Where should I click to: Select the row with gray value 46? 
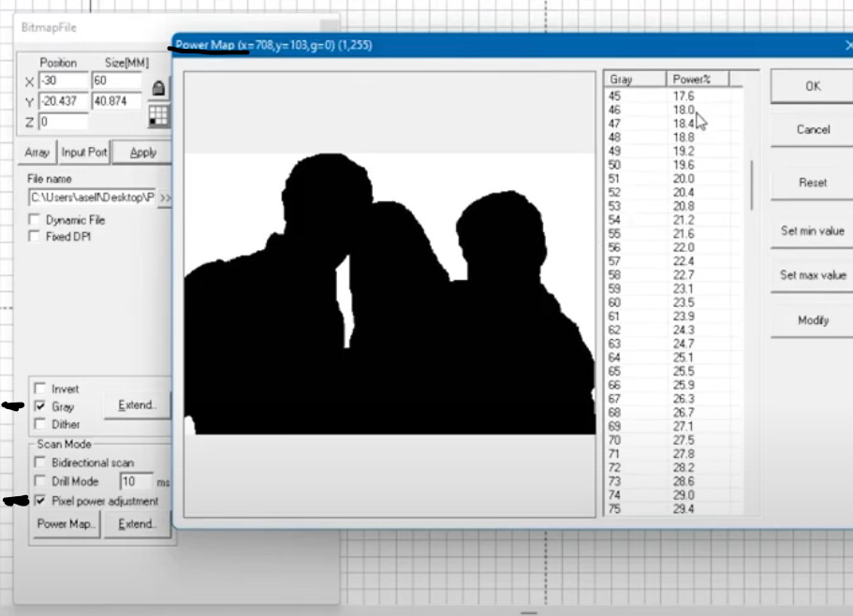pyautogui.click(x=673, y=110)
